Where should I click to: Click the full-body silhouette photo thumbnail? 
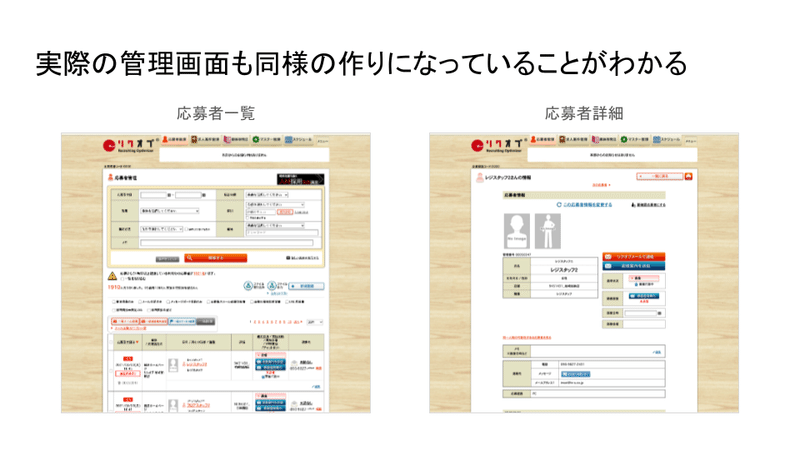pos(547,231)
